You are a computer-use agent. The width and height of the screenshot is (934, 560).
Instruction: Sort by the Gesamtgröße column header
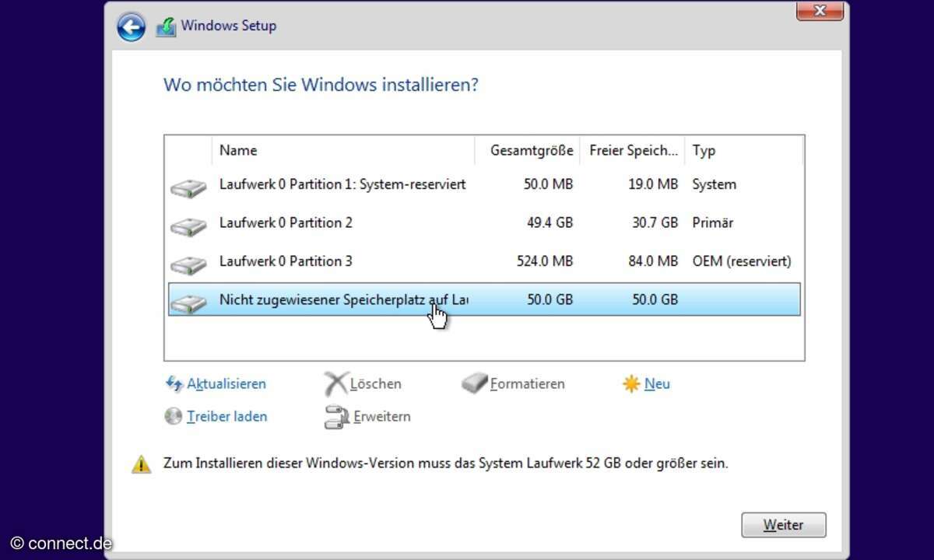[x=528, y=151]
